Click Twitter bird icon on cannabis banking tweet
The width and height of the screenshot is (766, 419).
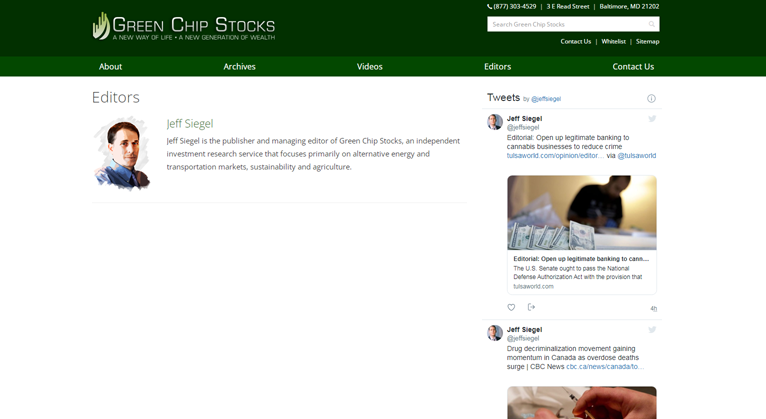(x=652, y=119)
